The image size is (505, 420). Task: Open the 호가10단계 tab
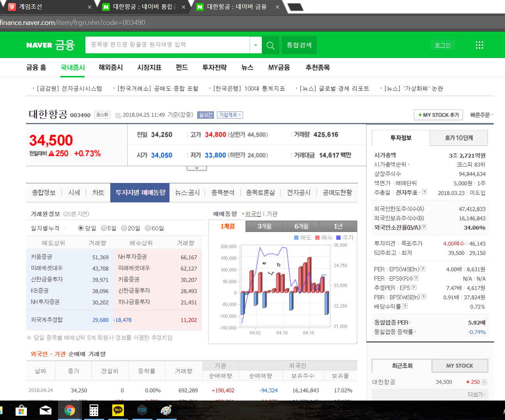(x=459, y=138)
